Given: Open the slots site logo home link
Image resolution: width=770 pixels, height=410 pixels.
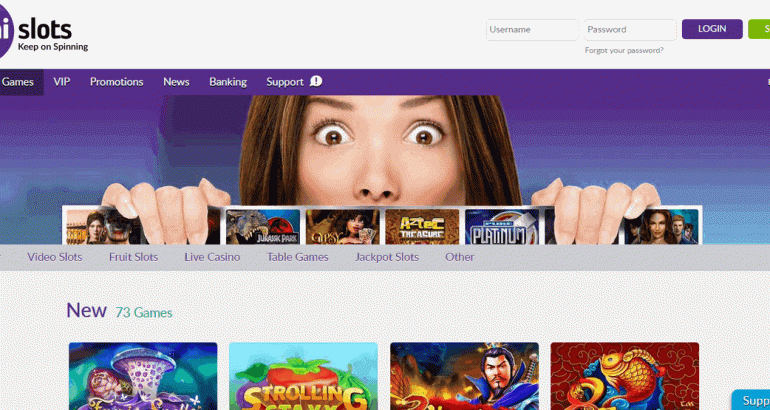Looking at the screenshot, I should (x=43, y=32).
